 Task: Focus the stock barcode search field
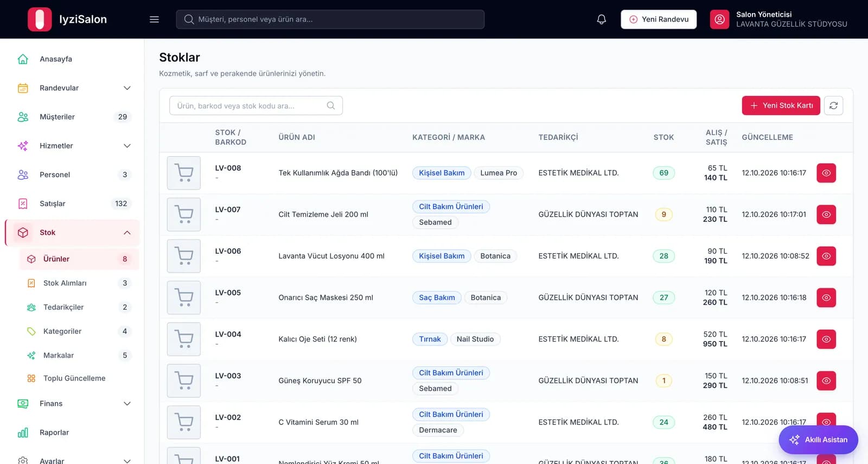click(256, 106)
